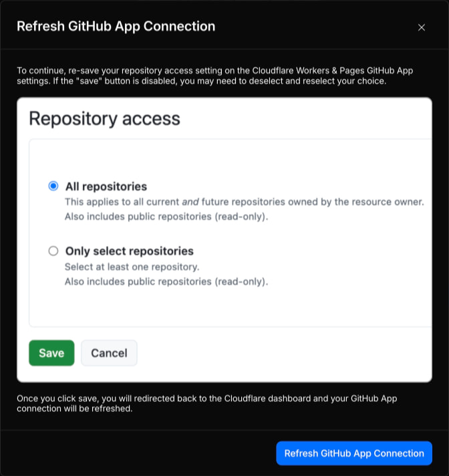The image size is (449, 476).
Task: Click the Repository access heading
Action: (x=104, y=118)
